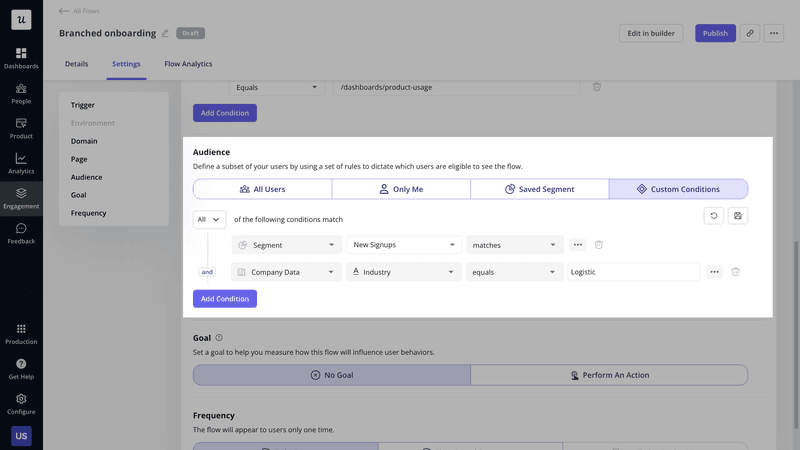
Task: Click the copy link icon beside Publish
Action: pyautogui.click(x=750, y=33)
